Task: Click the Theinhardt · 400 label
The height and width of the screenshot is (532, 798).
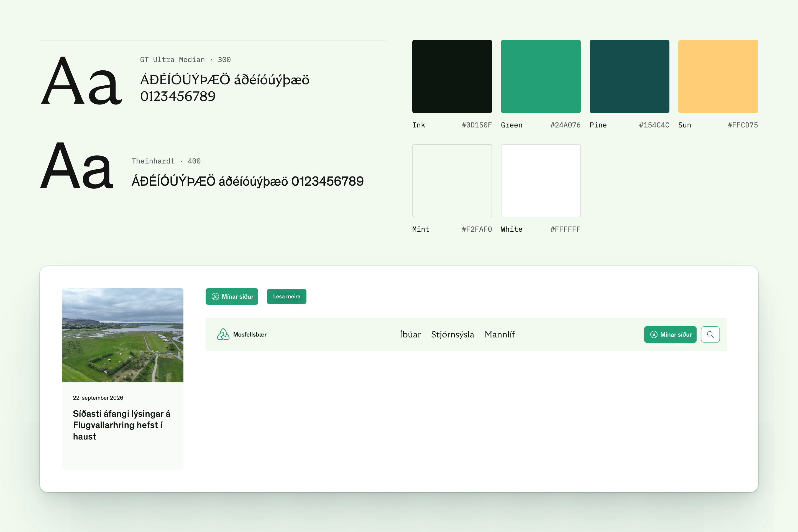Action: point(166,161)
